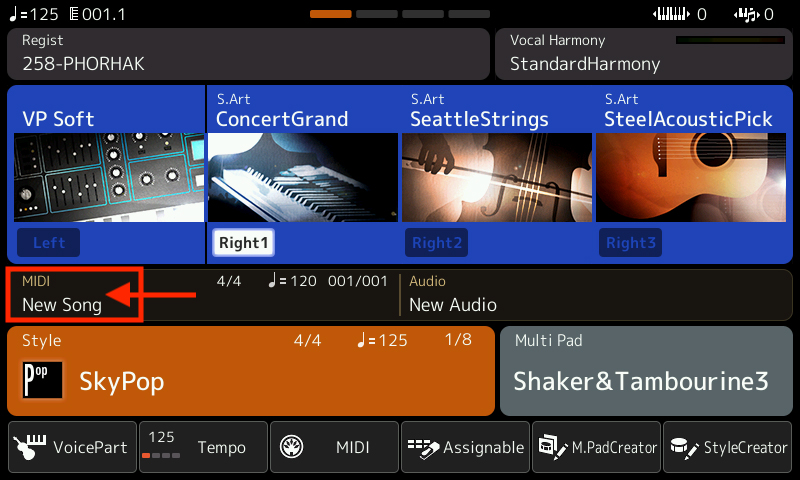Click the MIDI song 4/4 time signature
800x480 pixels.
[x=229, y=281]
